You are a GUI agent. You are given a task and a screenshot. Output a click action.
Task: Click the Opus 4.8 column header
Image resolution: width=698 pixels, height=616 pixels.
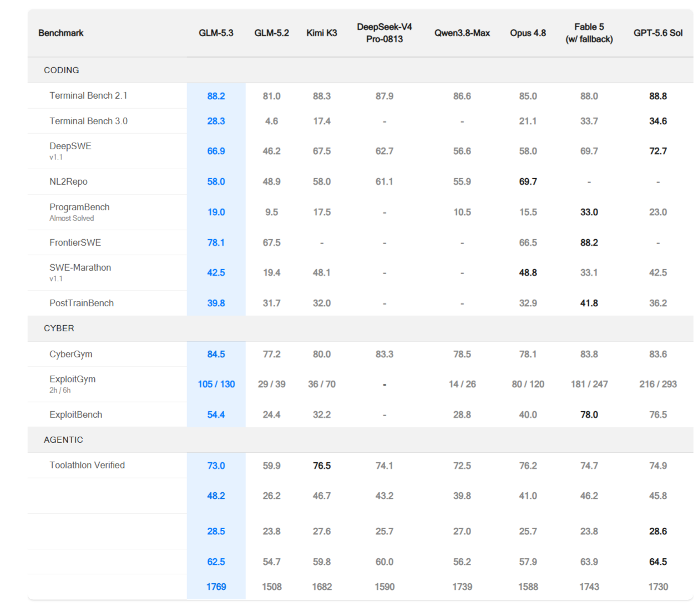click(x=528, y=33)
